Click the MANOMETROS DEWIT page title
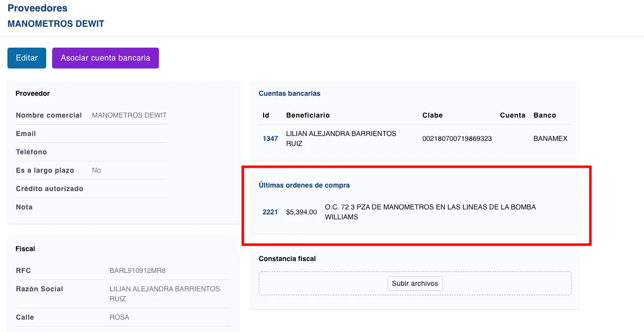This screenshot has height=332, width=644. [56, 24]
